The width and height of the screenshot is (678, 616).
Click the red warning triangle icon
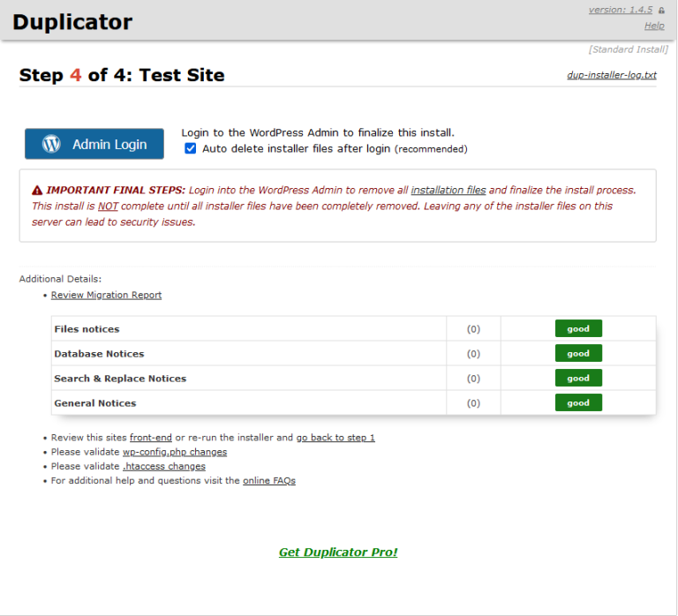click(x=37, y=191)
